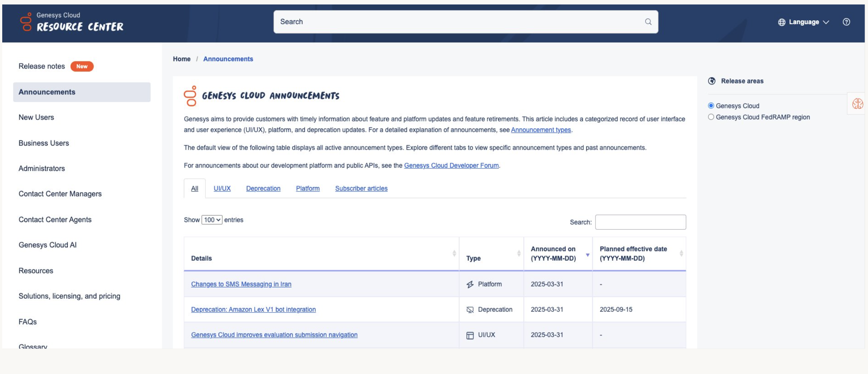
Task: Sort by Type column arrows
Action: click(518, 253)
